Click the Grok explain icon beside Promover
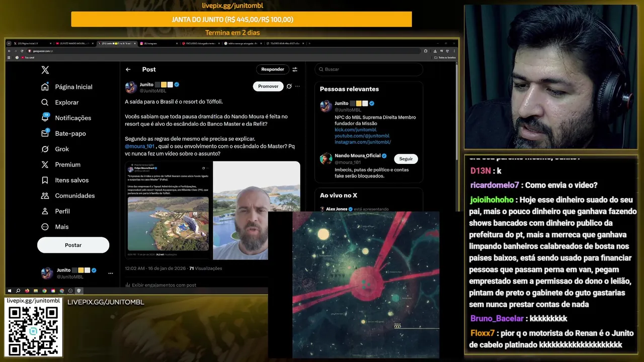644x362 pixels. click(289, 86)
